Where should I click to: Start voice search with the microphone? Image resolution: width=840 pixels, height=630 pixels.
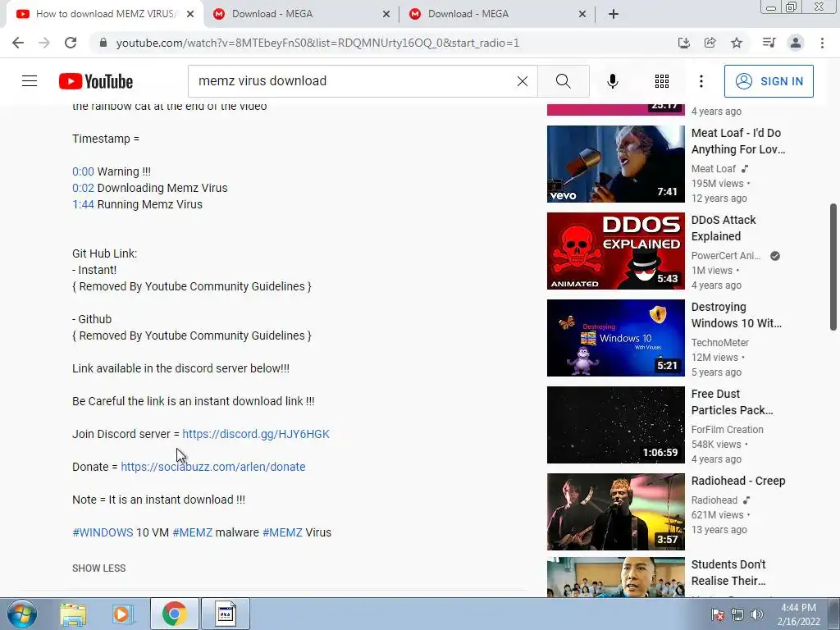pos(612,81)
